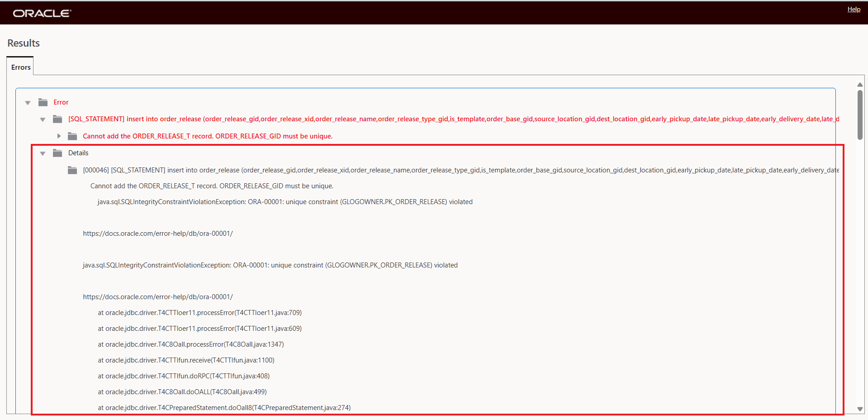Click the ORACLE logo in the header
The image size is (868, 420).
[x=41, y=12]
